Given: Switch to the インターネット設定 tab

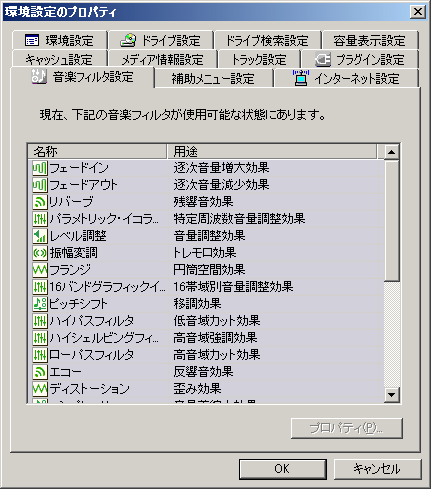Looking at the screenshot, I should click(x=346, y=78).
